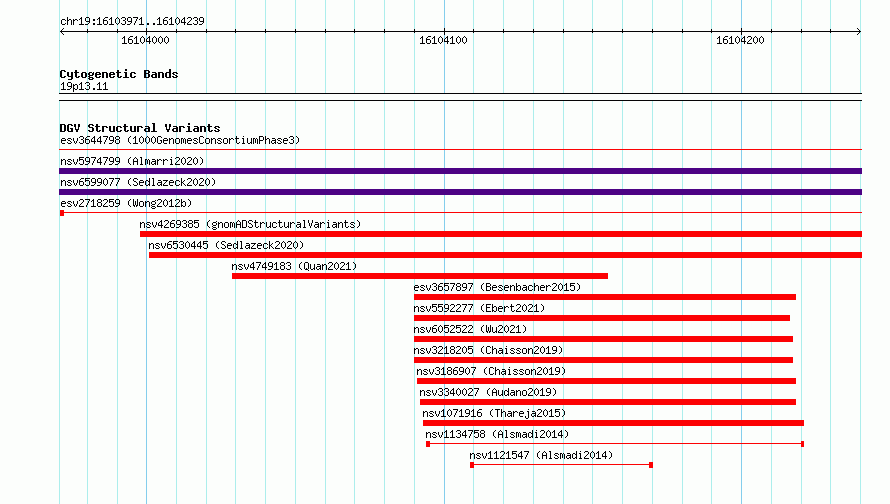Select the nsv6052522 (Wu2021) variant bar
Screen dimensions: 890x504
[603, 339]
